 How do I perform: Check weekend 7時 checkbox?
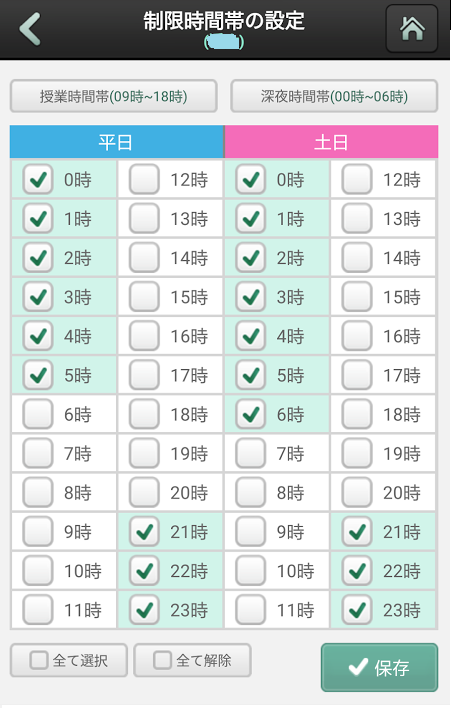(x=251, y=453)
